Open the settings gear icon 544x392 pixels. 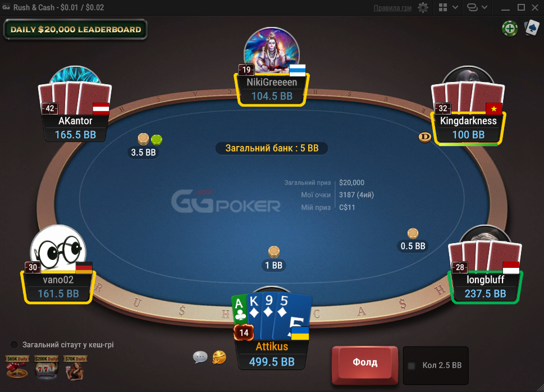point(423,8)
